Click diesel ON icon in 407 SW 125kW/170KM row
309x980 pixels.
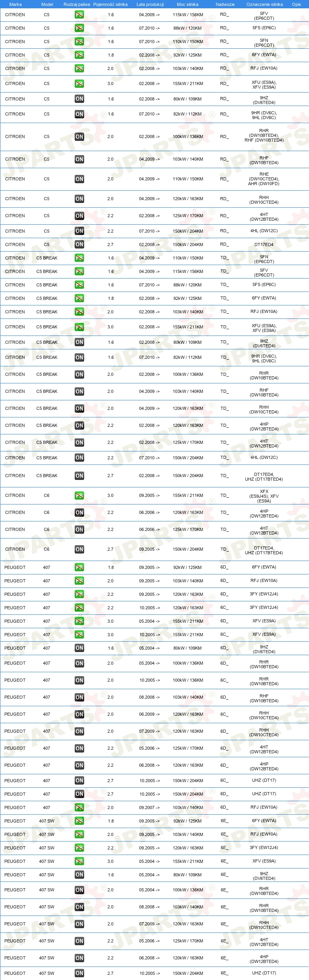[x=79, y=941]
